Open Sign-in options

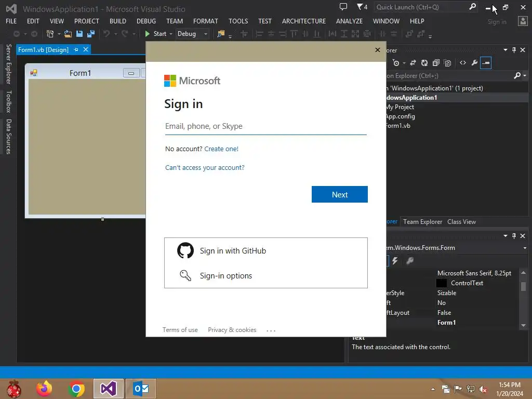coord(266,275)
